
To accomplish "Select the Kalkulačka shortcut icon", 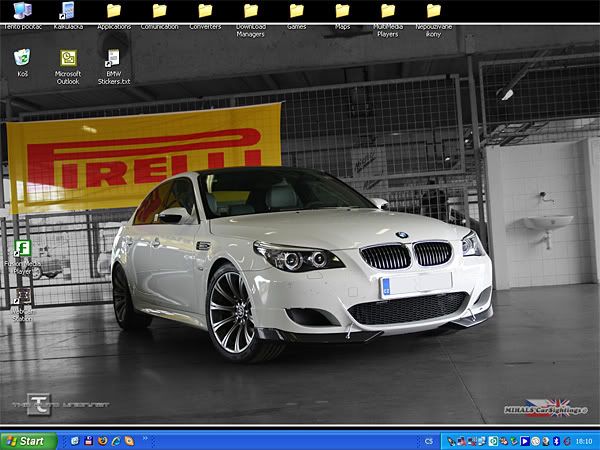I will coord(68,15).
